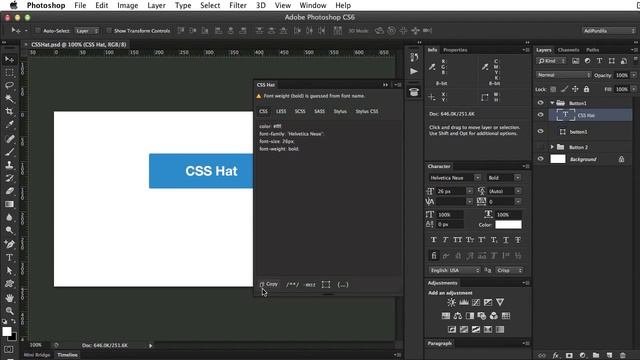Select the Move tool
This screenshot has width=640, height=360.
[x=9, y=60]
